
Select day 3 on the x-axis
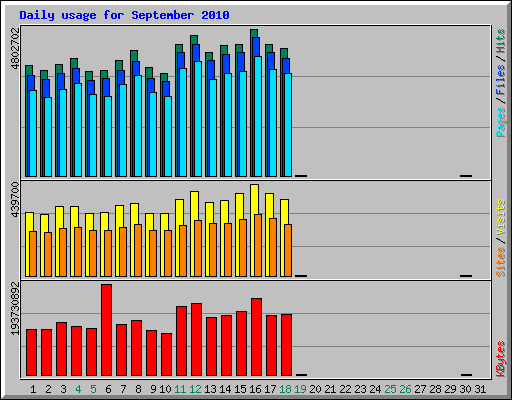(63, 389)
